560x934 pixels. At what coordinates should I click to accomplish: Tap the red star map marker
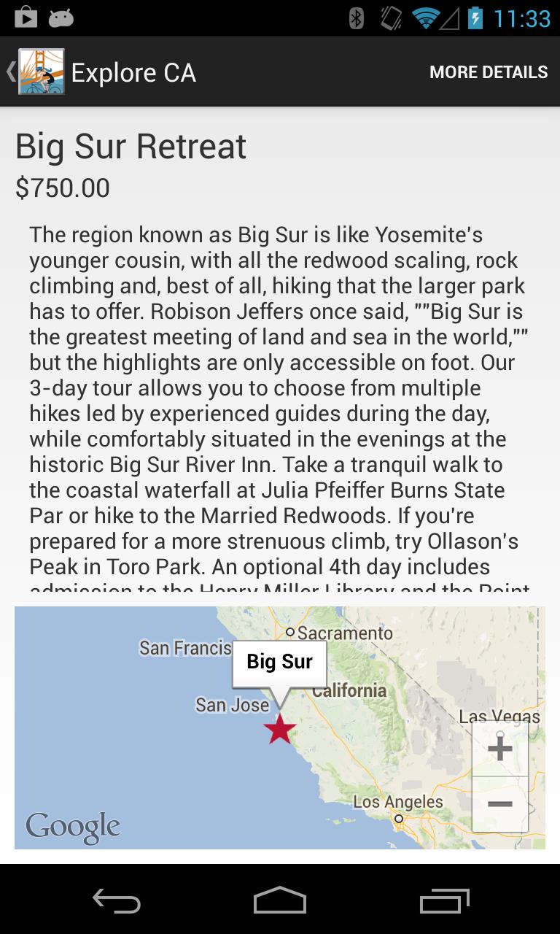click(x=279, y=729)
